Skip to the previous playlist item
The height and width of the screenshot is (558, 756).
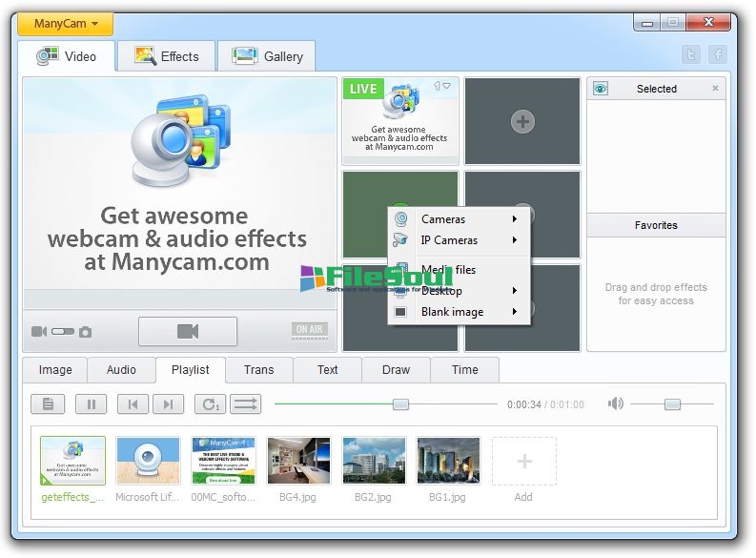(x=133, y=404)
